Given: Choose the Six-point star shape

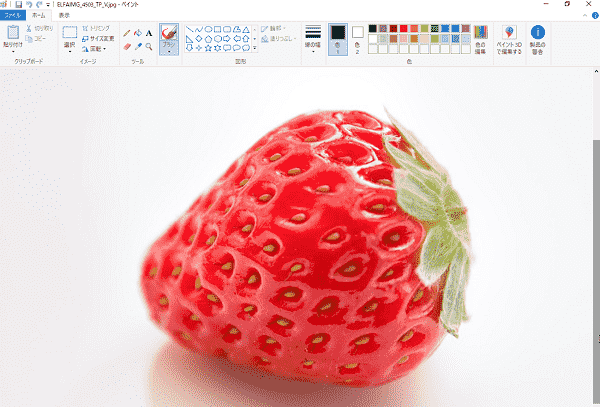Looking at the screenshot, I should (x=217, y=48).
